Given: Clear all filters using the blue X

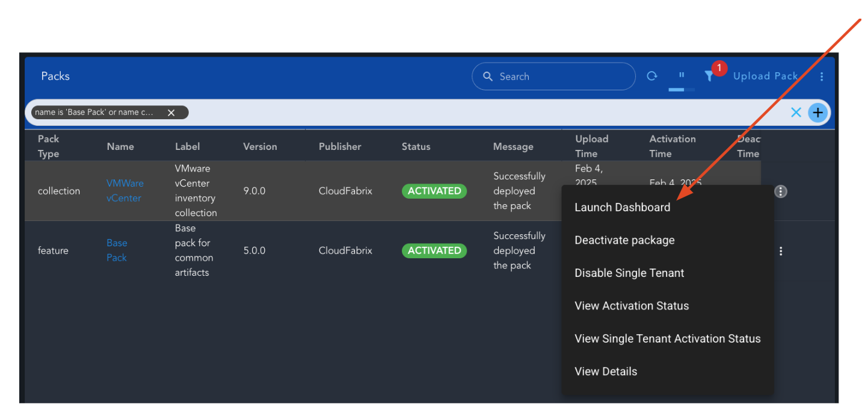Looking at the screenshot, I should (796, 112).
